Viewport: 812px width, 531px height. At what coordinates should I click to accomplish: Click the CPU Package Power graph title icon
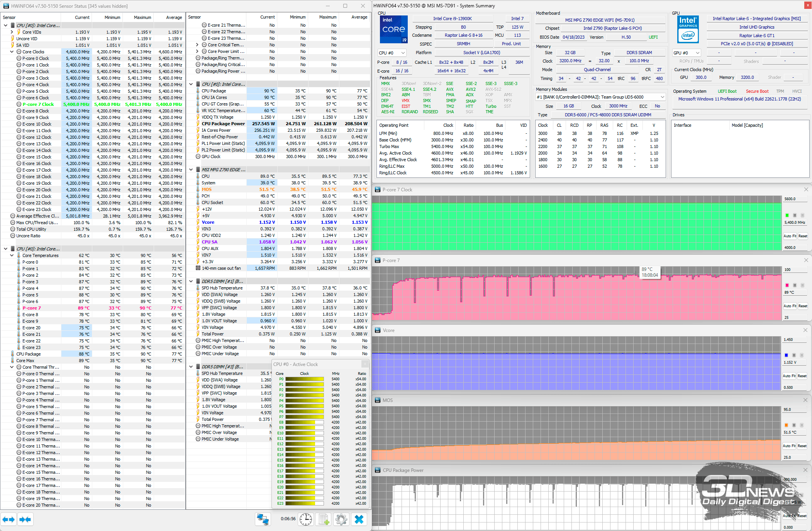378,470
